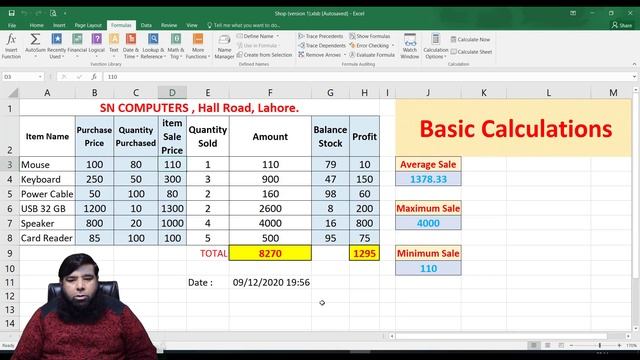Screen dimensions: 640x360
Task: Click Tell me what you want to do
Action: tap(244, 25)
